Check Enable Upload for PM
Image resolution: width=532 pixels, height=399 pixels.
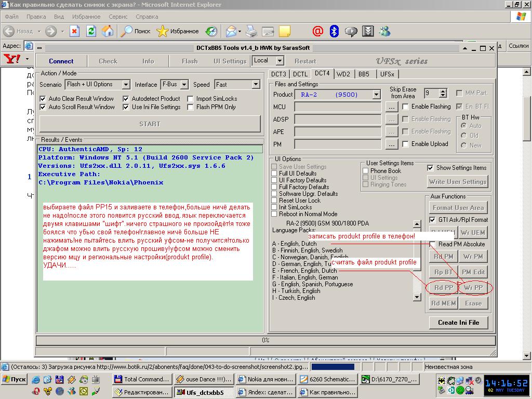click(x=405, y=144)
